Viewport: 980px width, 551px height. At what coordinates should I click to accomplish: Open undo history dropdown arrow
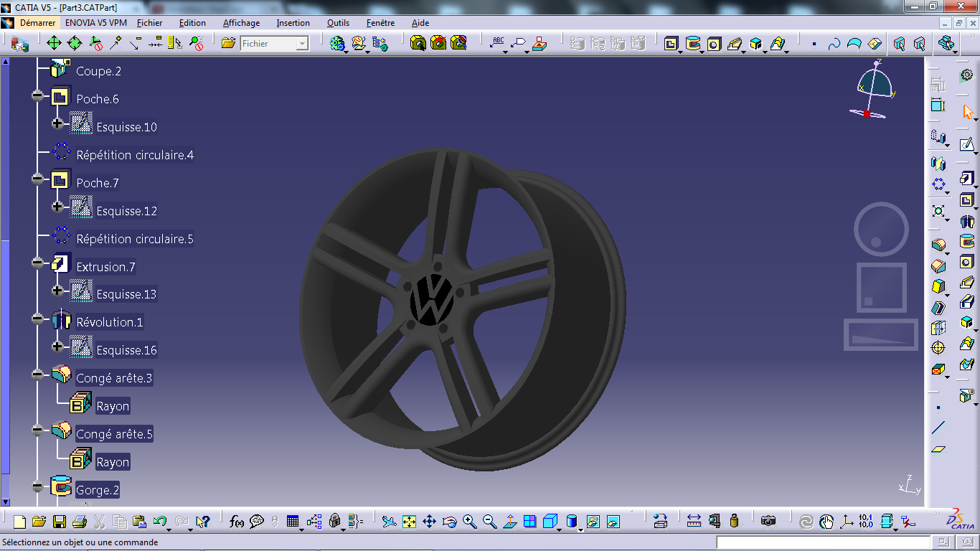(169, 529)
